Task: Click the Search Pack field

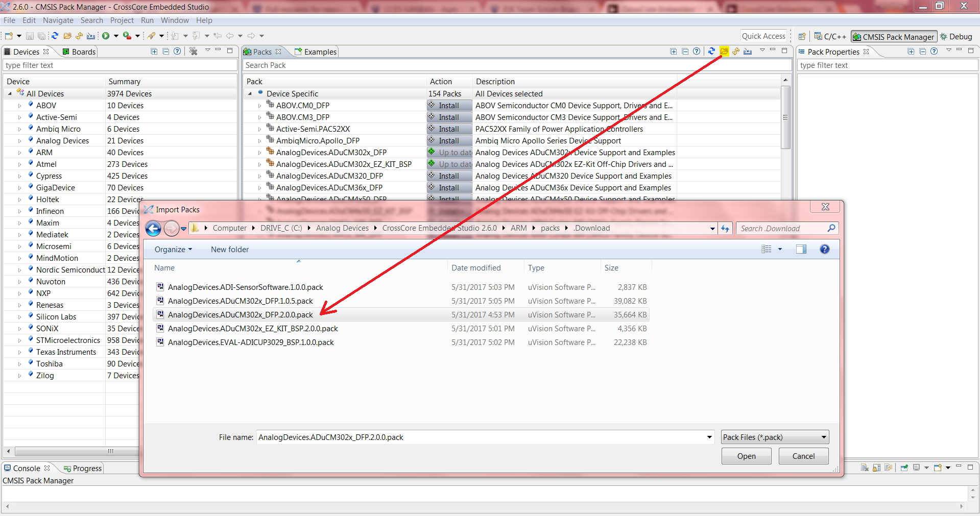Action: (x=517, y=65)
